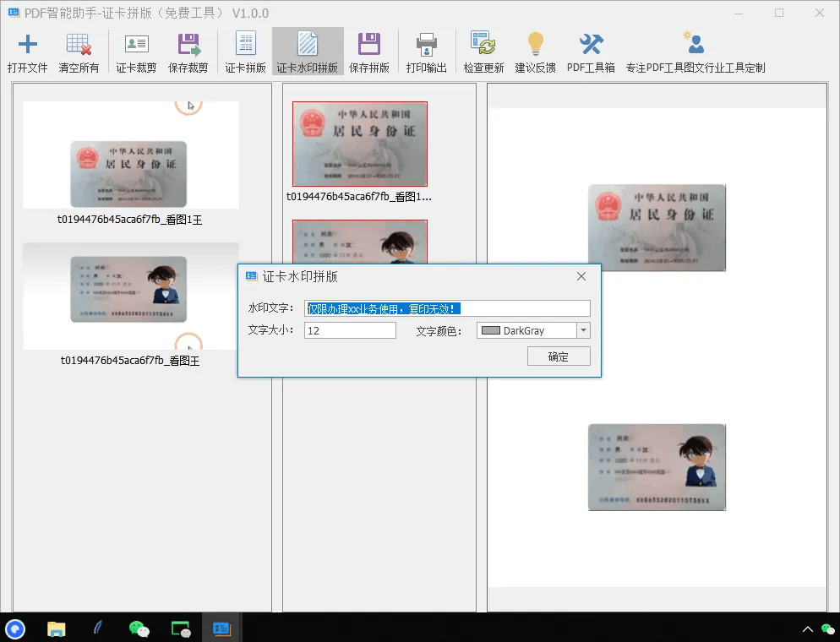Click the 专注PDF工具图文行业工具定制 user icon
This screenshot has width=840, height=642.
pos(695,43)
